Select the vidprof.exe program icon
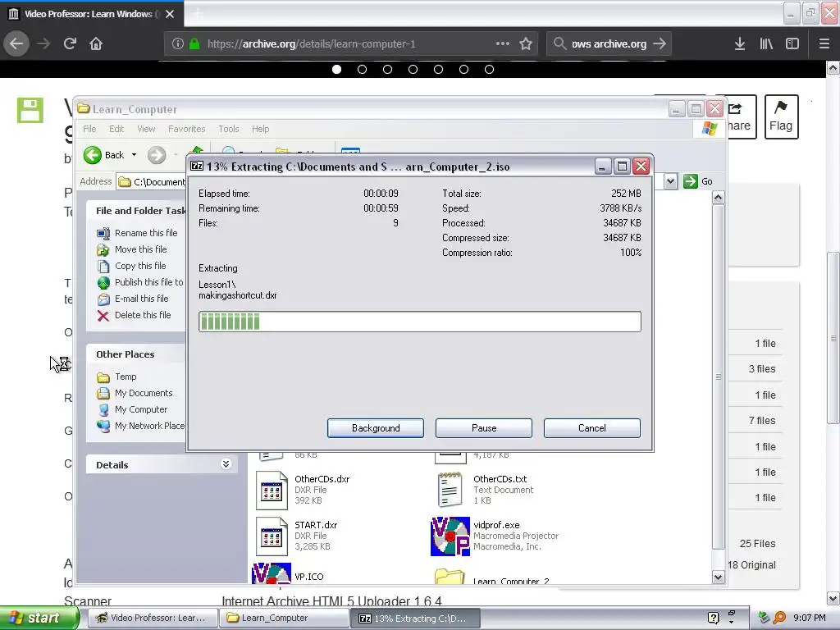The width and height of the screenshot is (840, 630). coord(450,536)
